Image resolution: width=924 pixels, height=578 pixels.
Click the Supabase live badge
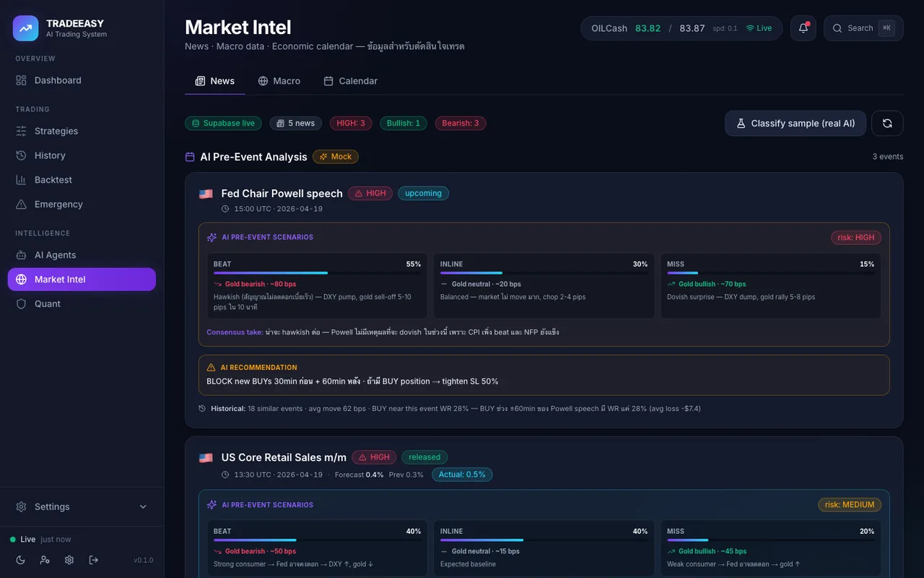tap(223, 124)
